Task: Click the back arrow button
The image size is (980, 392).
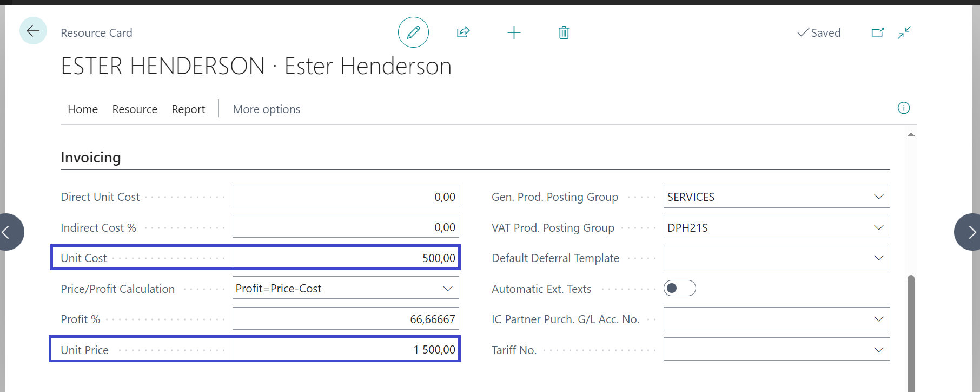Action: tap(33, 31)
